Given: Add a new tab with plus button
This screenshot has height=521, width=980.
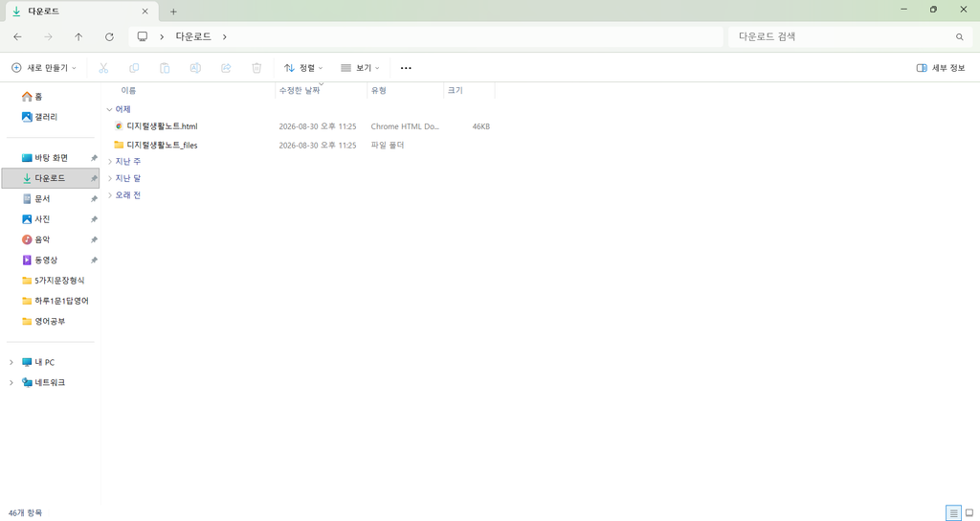Looking at the screenshot, I should pos(173,11).
